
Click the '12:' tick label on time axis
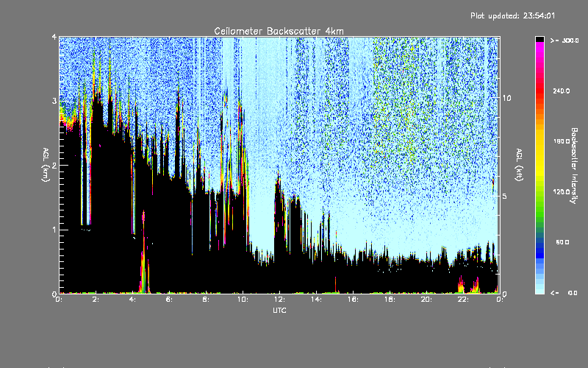[279, 300]
